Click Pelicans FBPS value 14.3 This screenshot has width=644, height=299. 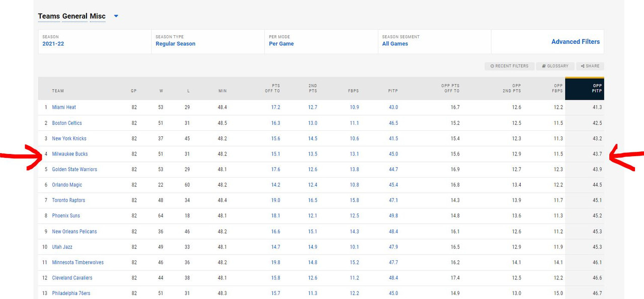coord(354,232)
